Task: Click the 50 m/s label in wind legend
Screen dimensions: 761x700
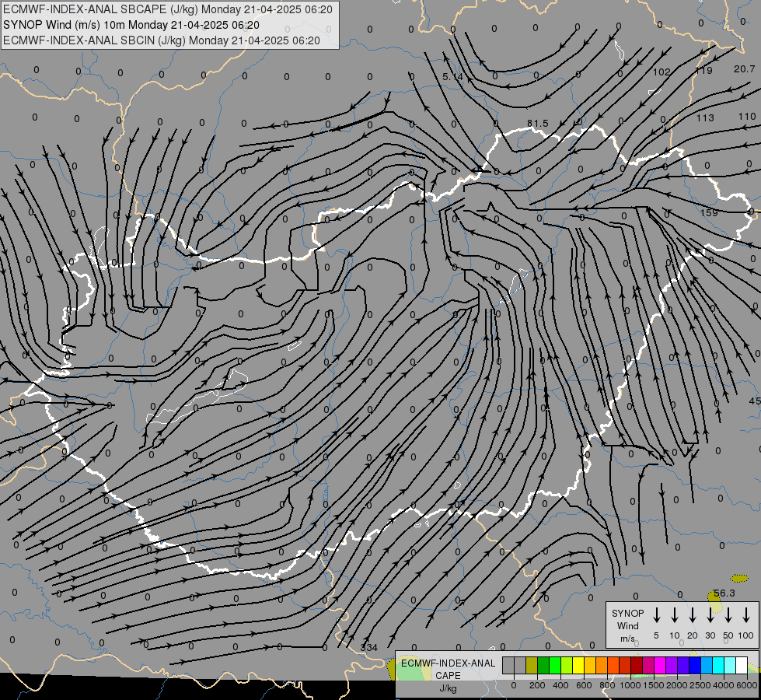Action: (728, 635)
